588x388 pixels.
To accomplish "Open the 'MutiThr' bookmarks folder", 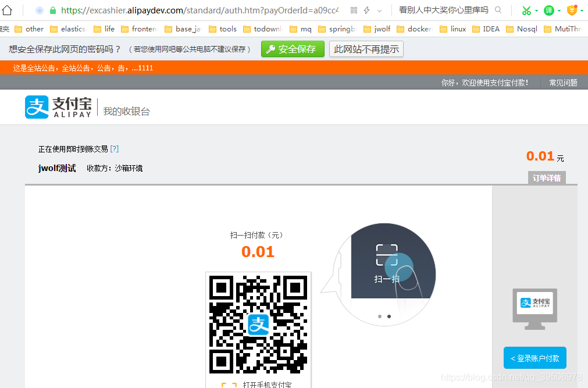I will tap(562, 29).
